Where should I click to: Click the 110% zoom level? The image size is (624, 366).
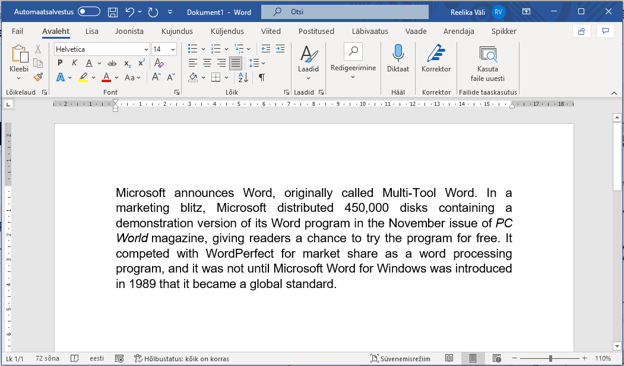[603, 358]
